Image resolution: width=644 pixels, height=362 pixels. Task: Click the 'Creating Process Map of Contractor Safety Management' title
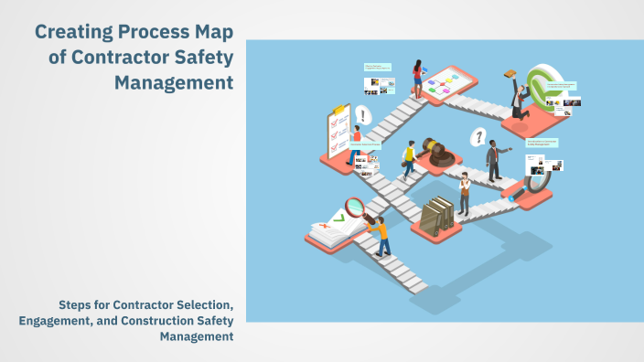(134, 57)
